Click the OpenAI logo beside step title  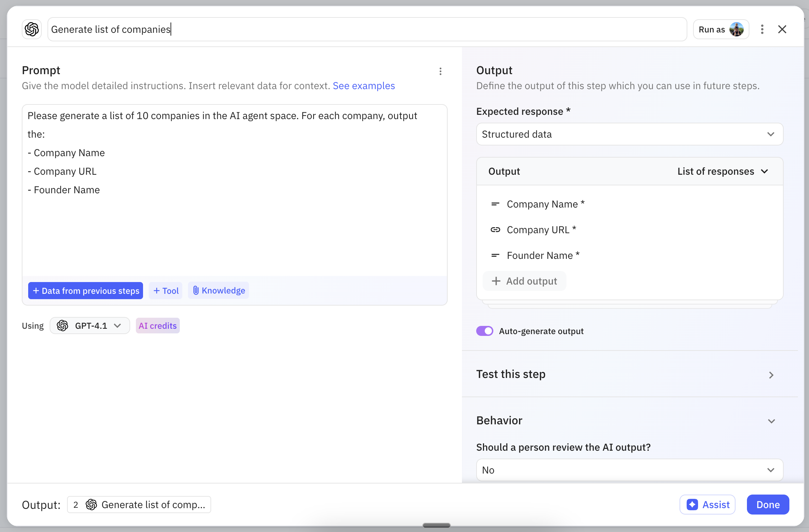(x=32, y=29)
